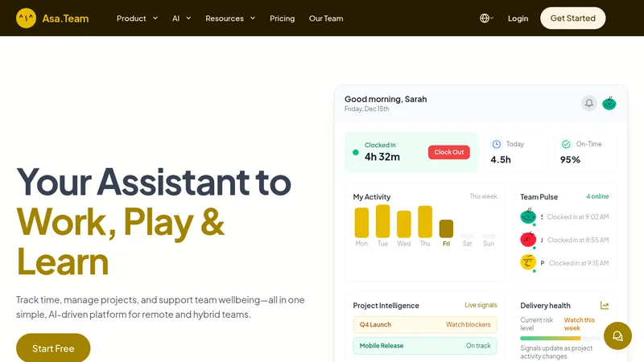Click the Get Started button

pos(573,18)
